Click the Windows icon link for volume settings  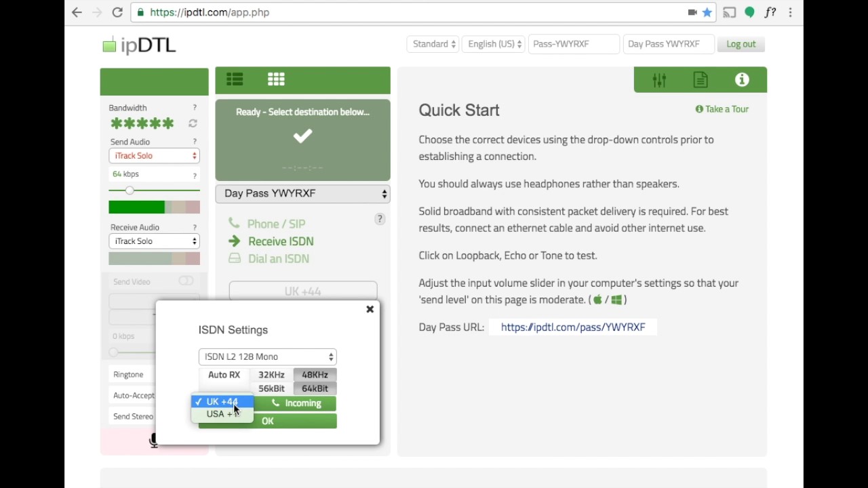[616, 300]
